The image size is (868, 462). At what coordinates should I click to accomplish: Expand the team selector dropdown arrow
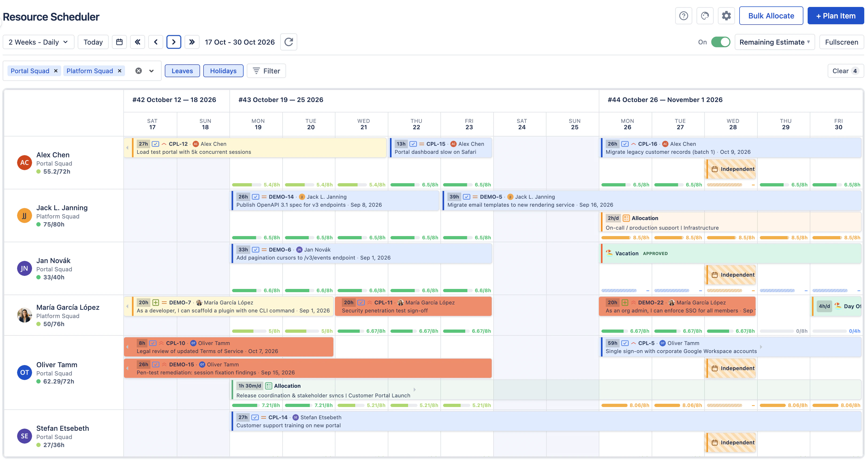coord(151,71)
